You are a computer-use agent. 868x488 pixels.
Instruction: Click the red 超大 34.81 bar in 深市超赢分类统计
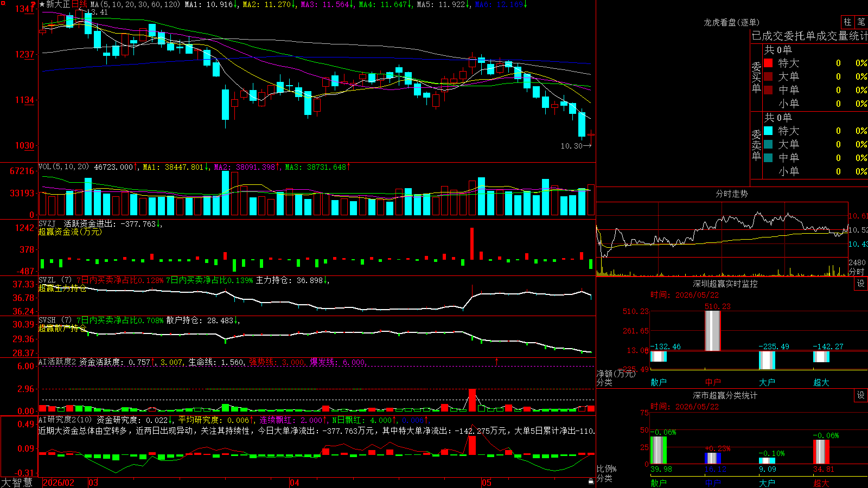[x=821, y=452]
